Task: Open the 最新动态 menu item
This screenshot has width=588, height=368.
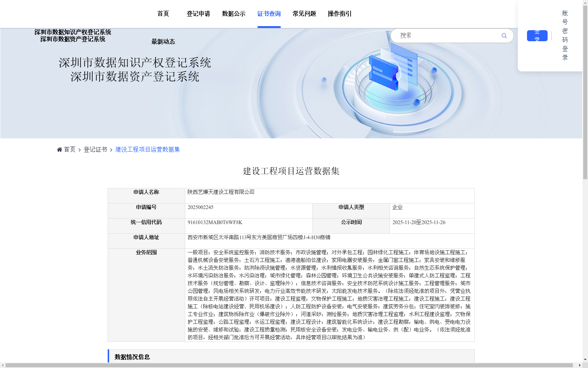Action: coord(163,42)
